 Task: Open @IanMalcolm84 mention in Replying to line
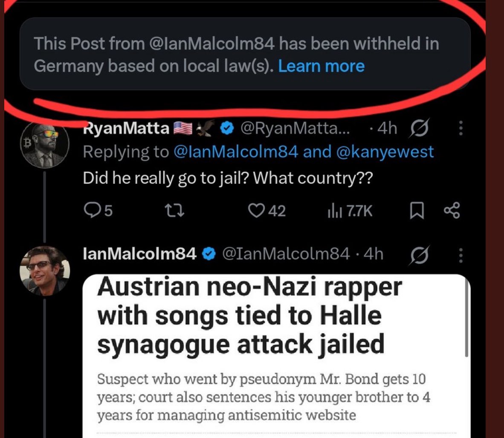click(x=235, y=152)
